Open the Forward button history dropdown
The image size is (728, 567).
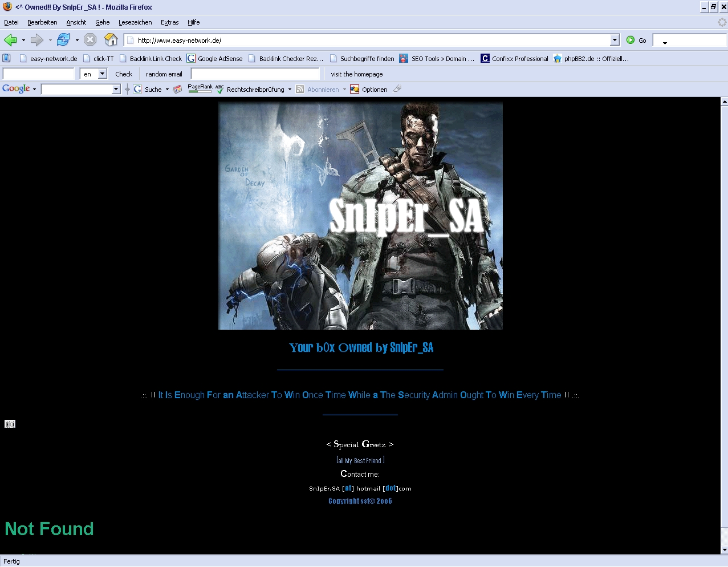pos(50,40)
